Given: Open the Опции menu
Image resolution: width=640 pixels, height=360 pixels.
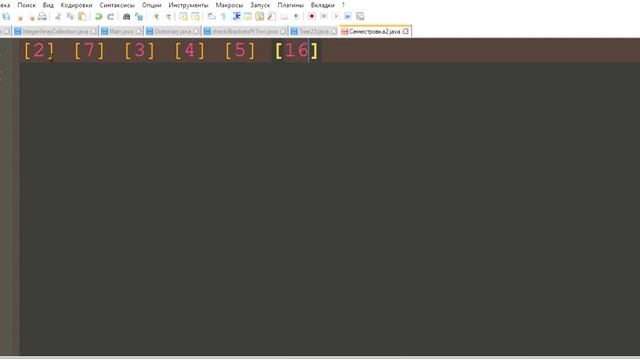Looking at the screenshot, I should pos(152,5).
